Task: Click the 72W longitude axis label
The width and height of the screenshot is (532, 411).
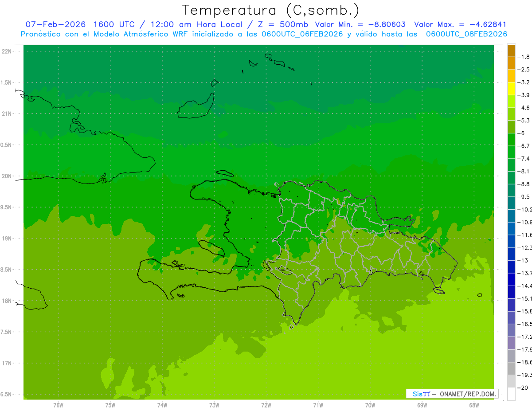Action: (266, 405)
